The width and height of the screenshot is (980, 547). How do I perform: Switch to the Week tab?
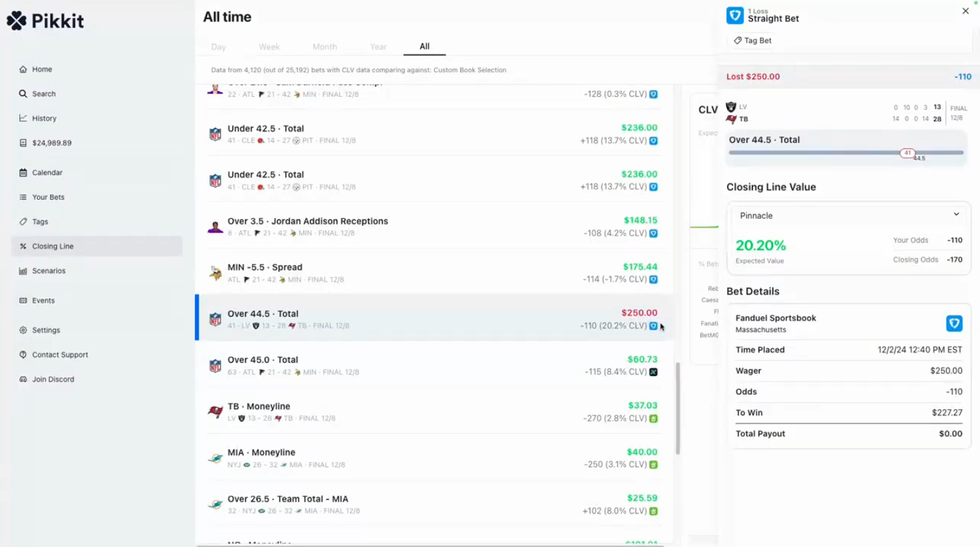pyautogui.click(x=269, y=47)
